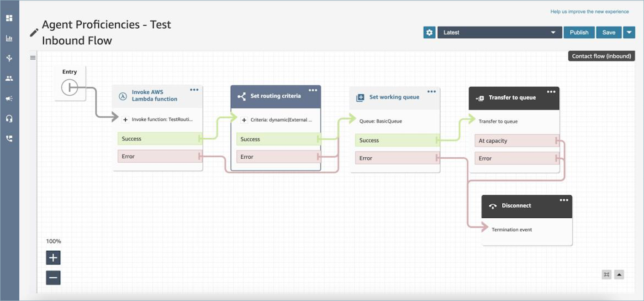Toggle the canvas hamburger menu panel
This screenshot has height=301, width=644.
pos(32,57)
